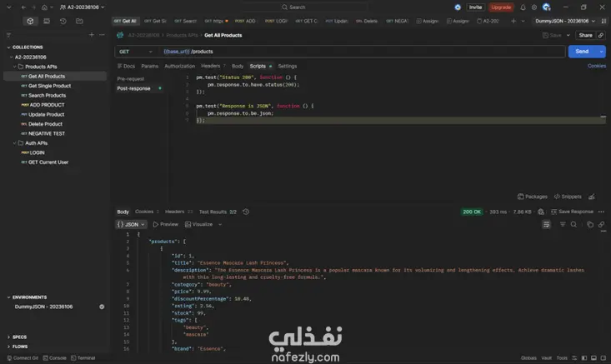
Task: Click the sidebar filter icon
Action: tap(8, 35)
